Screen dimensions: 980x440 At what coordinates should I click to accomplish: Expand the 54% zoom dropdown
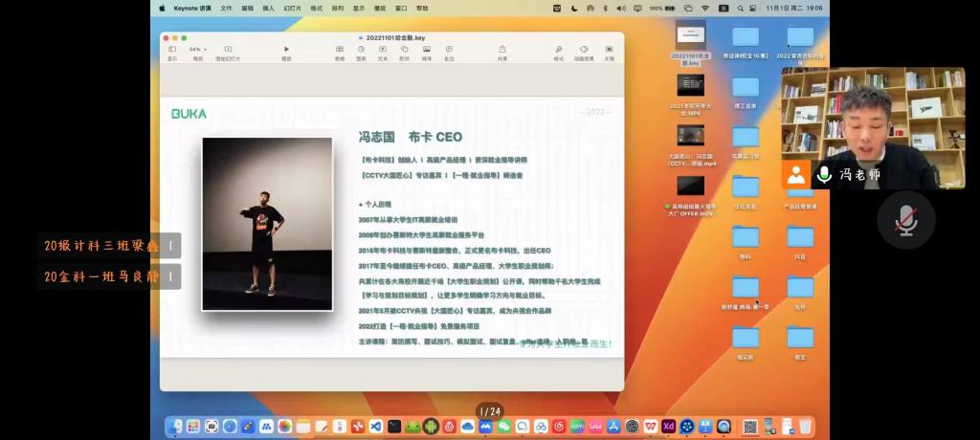pos(197,50)
